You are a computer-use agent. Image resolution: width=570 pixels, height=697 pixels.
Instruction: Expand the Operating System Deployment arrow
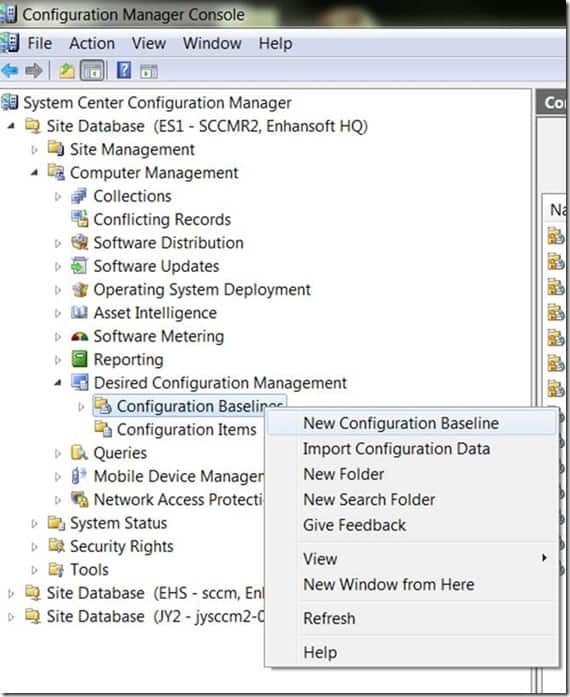point(58,290)
